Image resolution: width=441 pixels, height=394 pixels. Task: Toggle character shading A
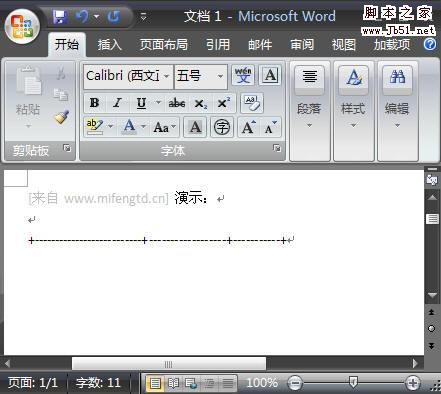pos(195,127)
